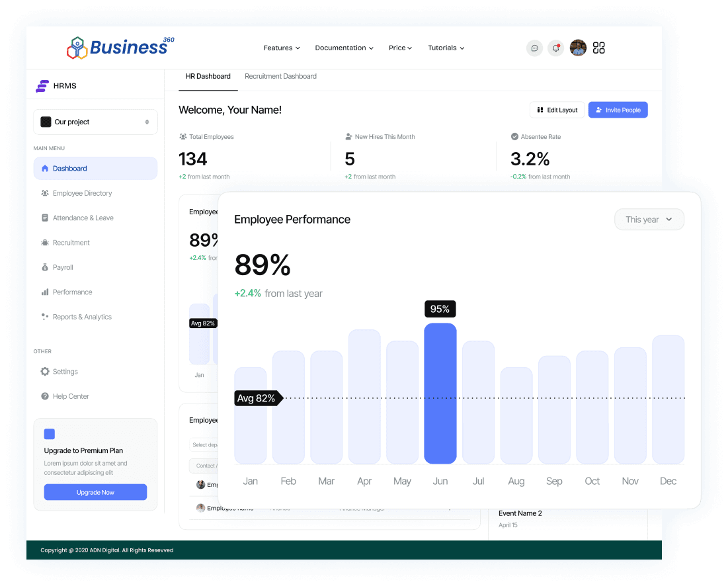Open Reports & Analytics icon
The height and width of the screenshot is (586, 728).
tap(45, 316)
